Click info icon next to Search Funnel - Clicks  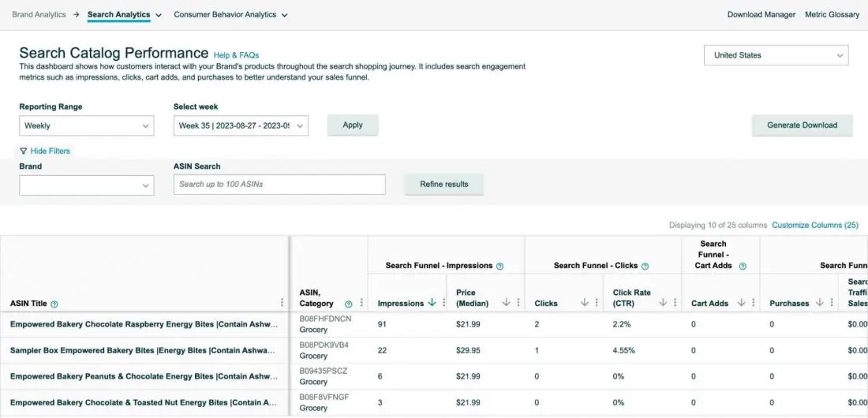pos(645,267)
